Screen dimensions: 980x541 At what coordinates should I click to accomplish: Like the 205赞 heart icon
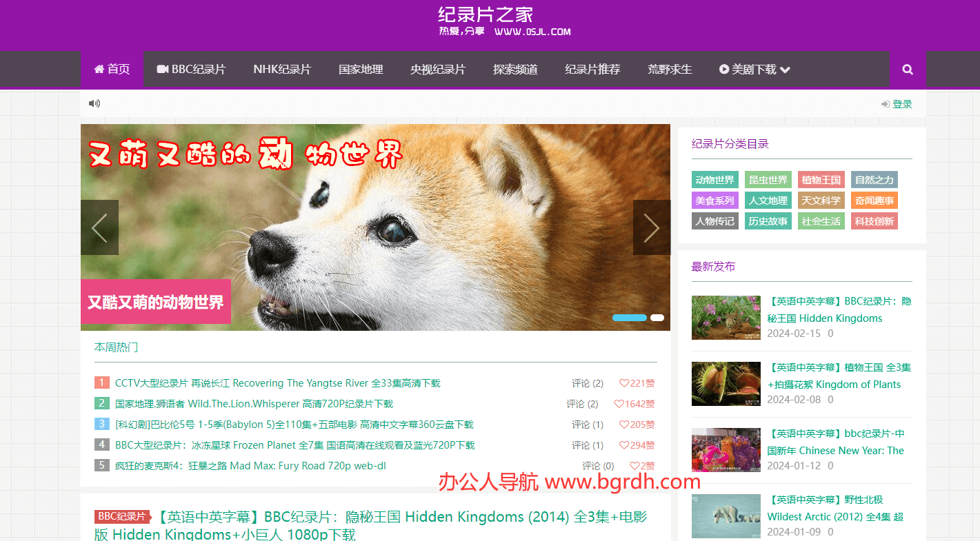[x=624, y=425]
